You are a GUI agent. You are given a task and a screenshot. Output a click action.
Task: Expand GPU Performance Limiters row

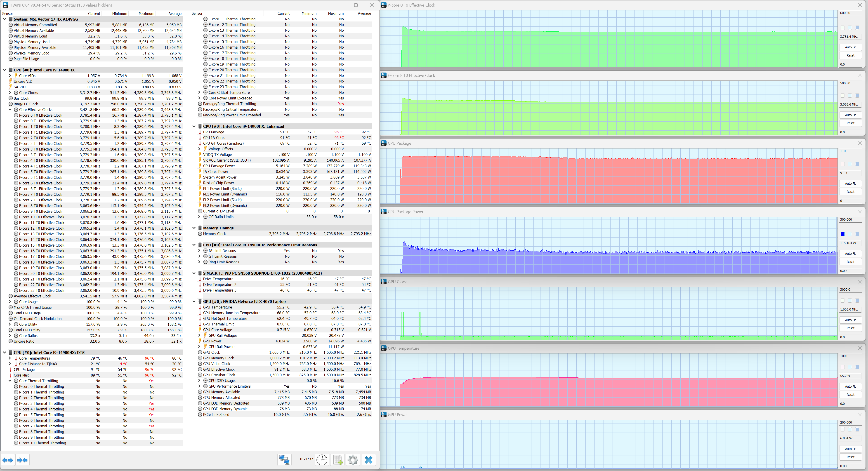[x=199, y=386]
